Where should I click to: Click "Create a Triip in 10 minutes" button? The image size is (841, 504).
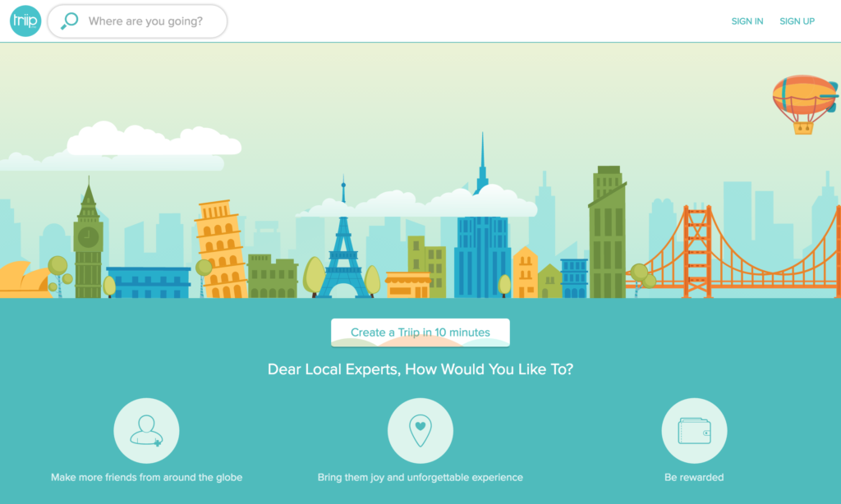[x=420, y=332]
